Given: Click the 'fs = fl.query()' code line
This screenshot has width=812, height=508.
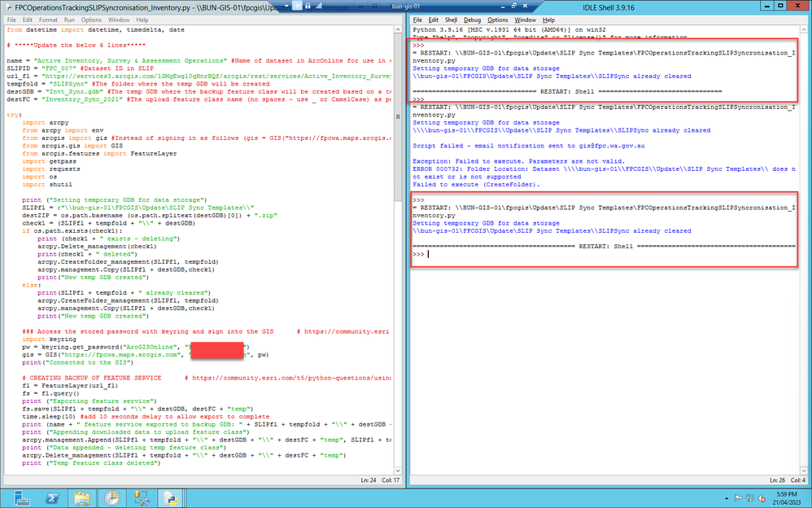Looking at the screenshot, I should click(50, 393).
